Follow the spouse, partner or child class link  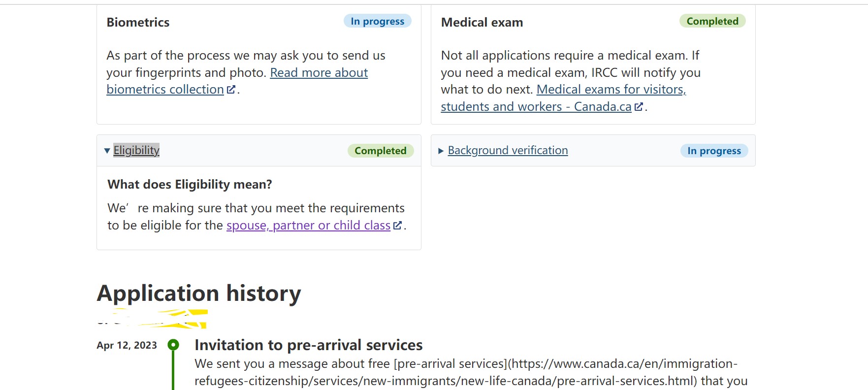click(308, 225)
